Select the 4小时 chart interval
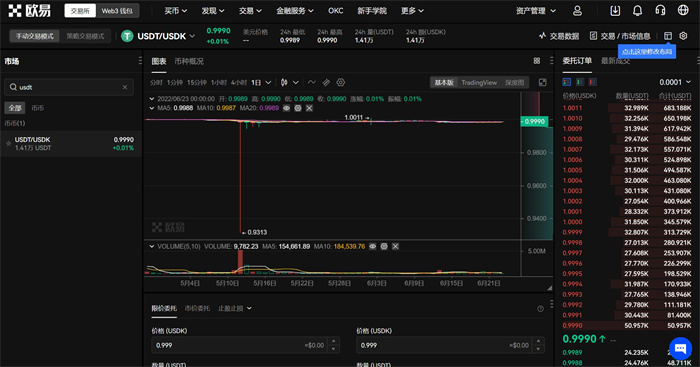 239,83
